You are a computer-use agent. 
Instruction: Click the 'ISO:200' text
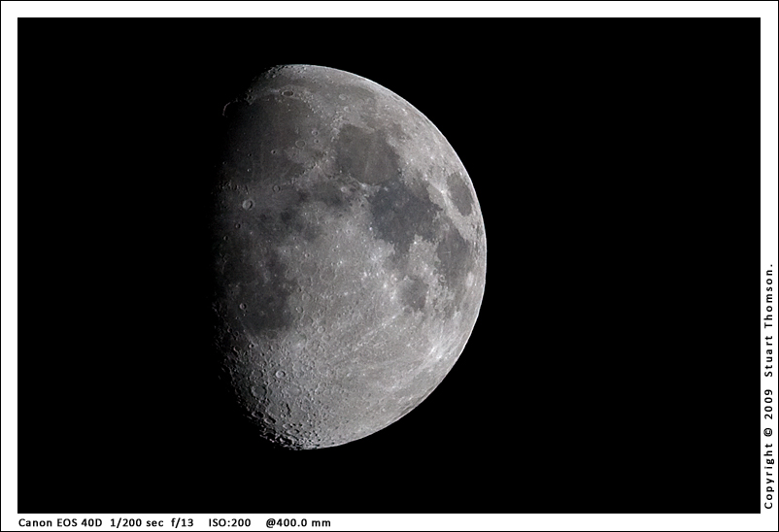(x=229, y=522)
